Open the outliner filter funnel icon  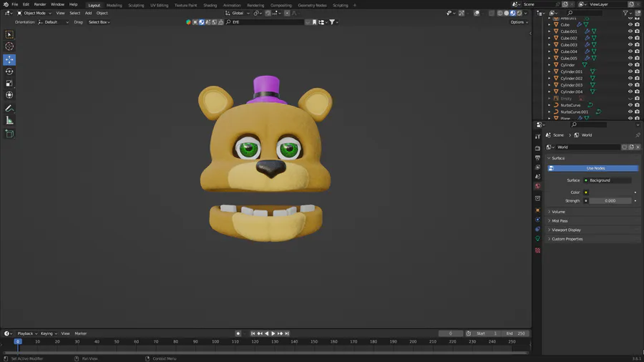(626, 13)
